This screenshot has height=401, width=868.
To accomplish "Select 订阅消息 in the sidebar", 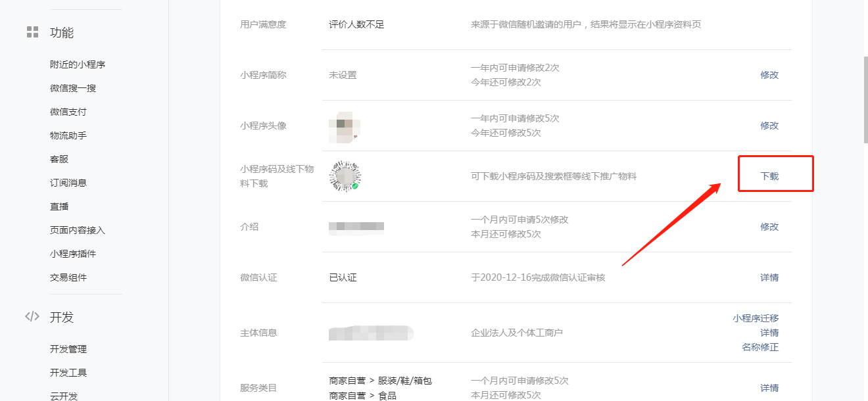I will click(x=68, y=183).
